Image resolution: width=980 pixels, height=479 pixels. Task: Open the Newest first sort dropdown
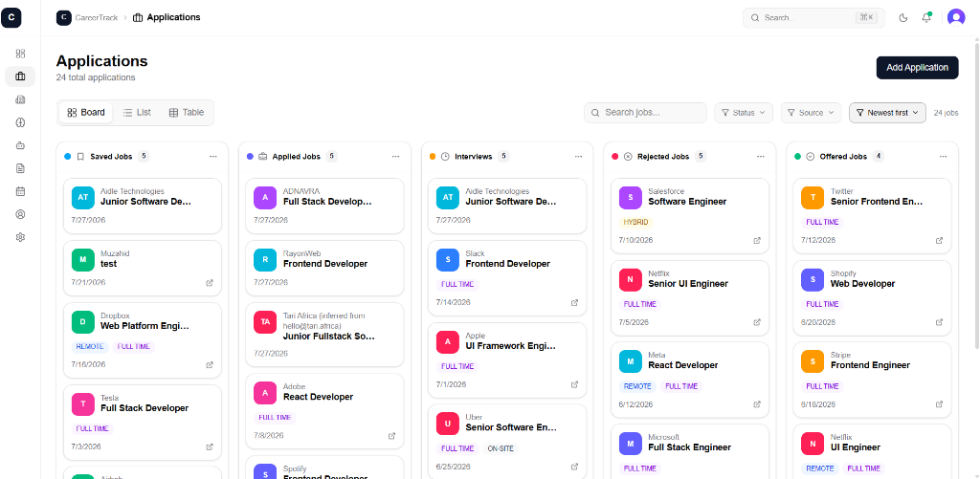click(887, 113)
